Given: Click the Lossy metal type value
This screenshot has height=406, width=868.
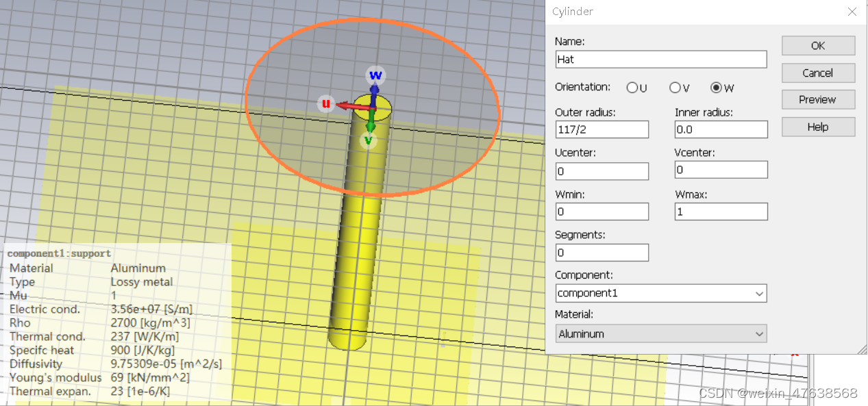Looking at the screenshot, I should pyautogui.click(x=142, y=282).
